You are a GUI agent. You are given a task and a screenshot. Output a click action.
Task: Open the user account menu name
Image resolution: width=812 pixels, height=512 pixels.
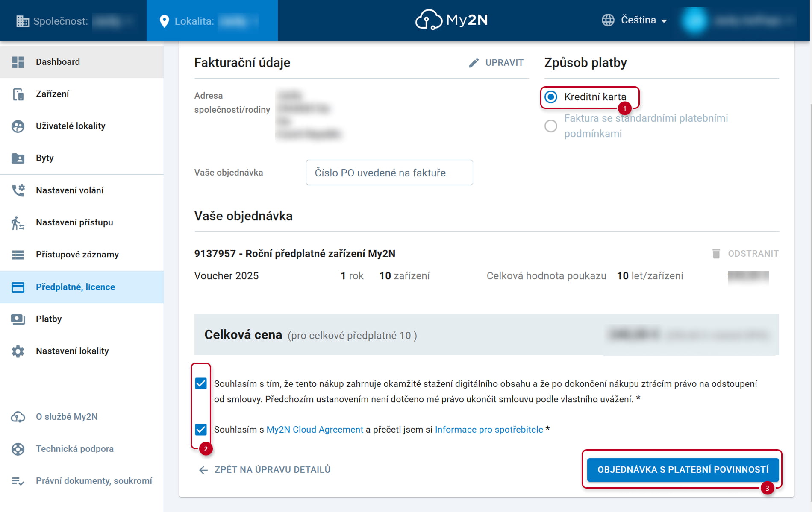pyautogui.click(x=754, y=20)
